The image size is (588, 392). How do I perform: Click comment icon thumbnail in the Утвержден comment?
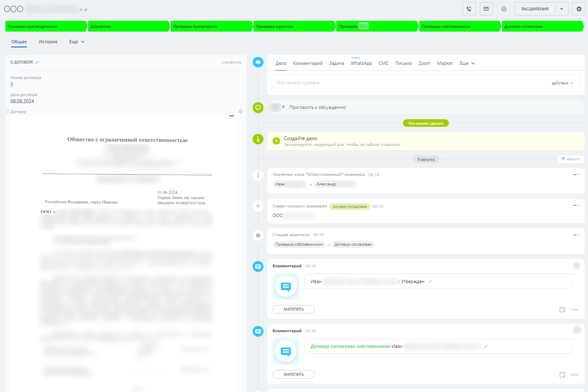[x=286, y=286]
